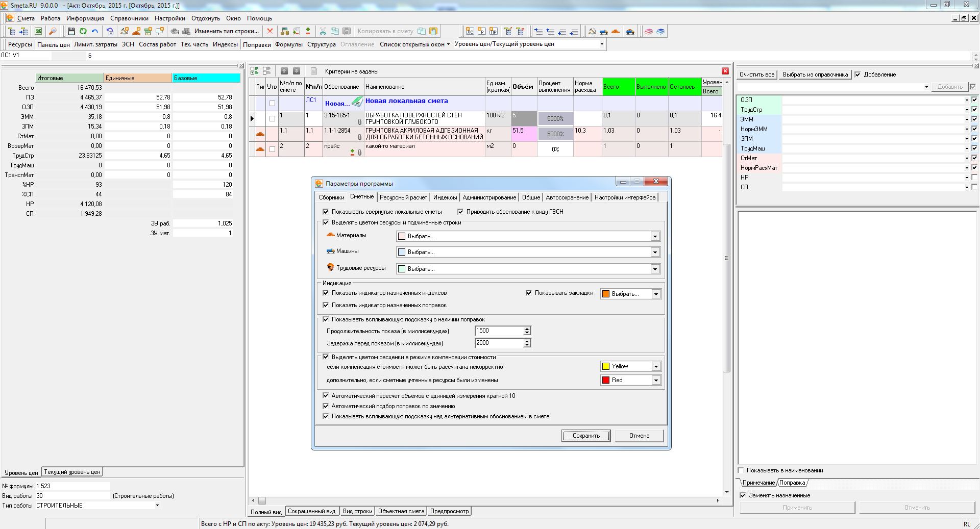Click 'Выбрать из справочника' button

pos(815,74)
